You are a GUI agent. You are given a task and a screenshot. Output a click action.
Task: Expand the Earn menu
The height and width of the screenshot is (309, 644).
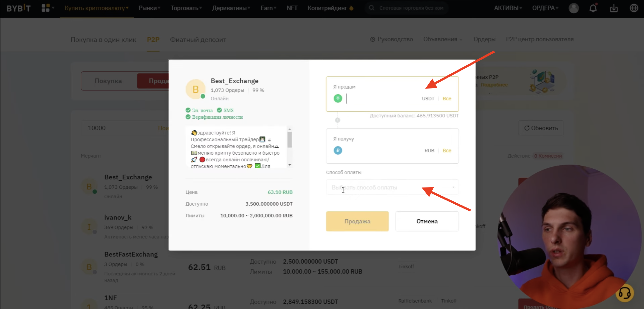(268, 8)
